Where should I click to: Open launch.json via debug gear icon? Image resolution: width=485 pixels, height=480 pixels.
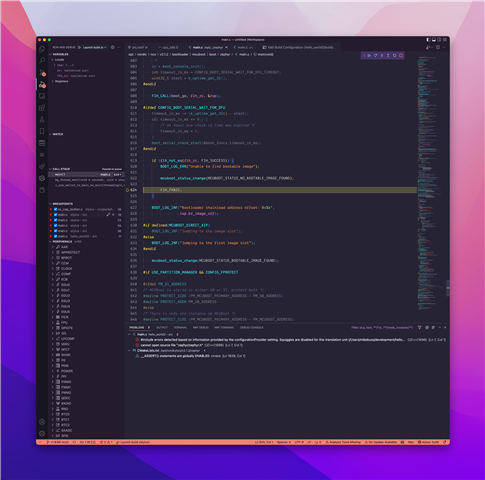click(x=112, y=47)
